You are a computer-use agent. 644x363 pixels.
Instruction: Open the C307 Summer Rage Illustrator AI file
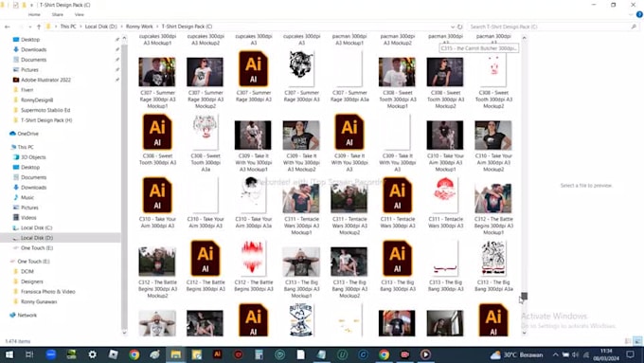pyautogui.click(x=253, y=68)
